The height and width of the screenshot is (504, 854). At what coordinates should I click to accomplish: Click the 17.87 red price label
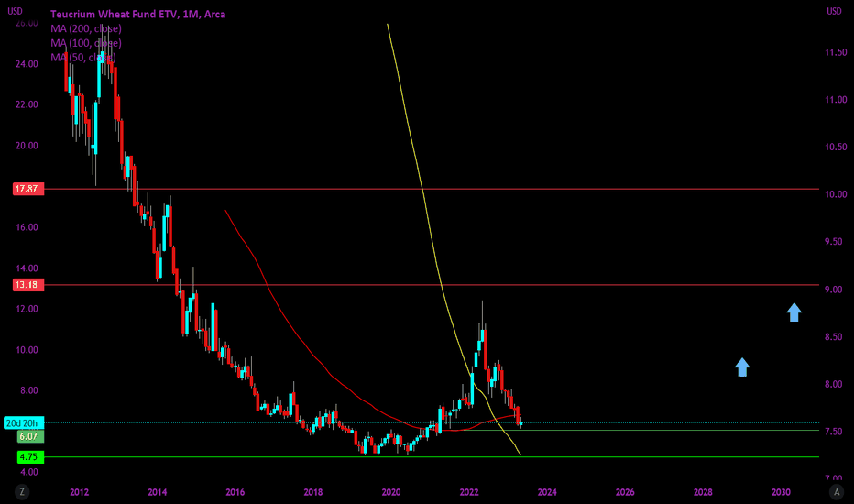click(x=28, y=189)
